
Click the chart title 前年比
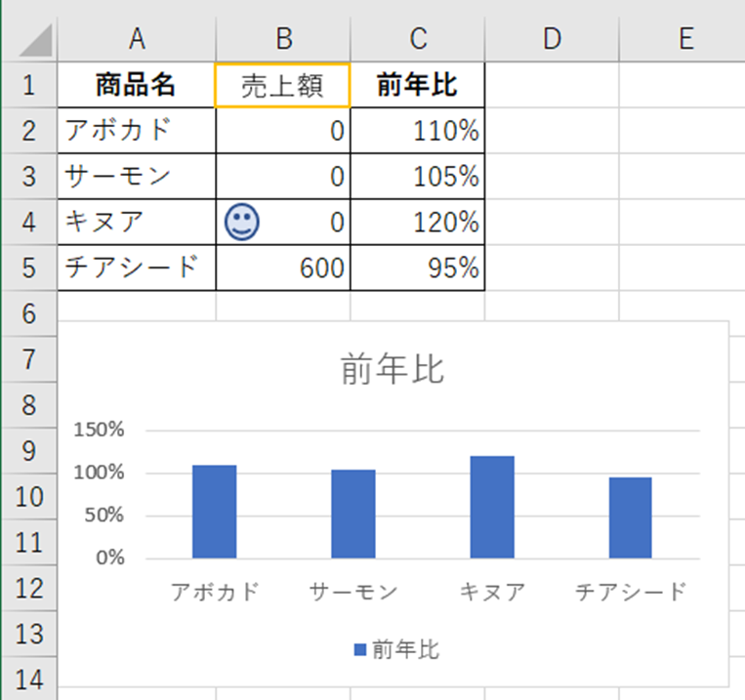click(393, 371)
